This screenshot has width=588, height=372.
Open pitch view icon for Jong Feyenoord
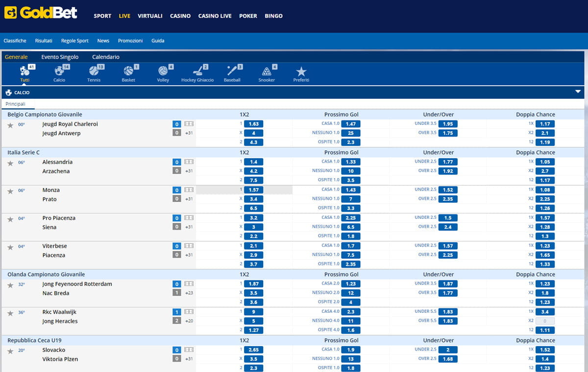click(189, 283)
